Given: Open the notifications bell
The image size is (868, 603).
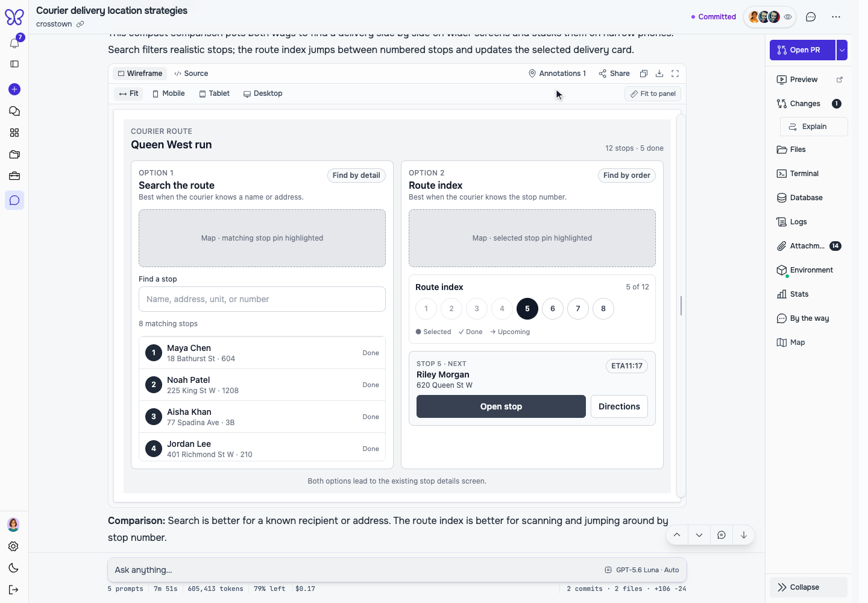Looking at the screenshot, I should pos(14,43).
